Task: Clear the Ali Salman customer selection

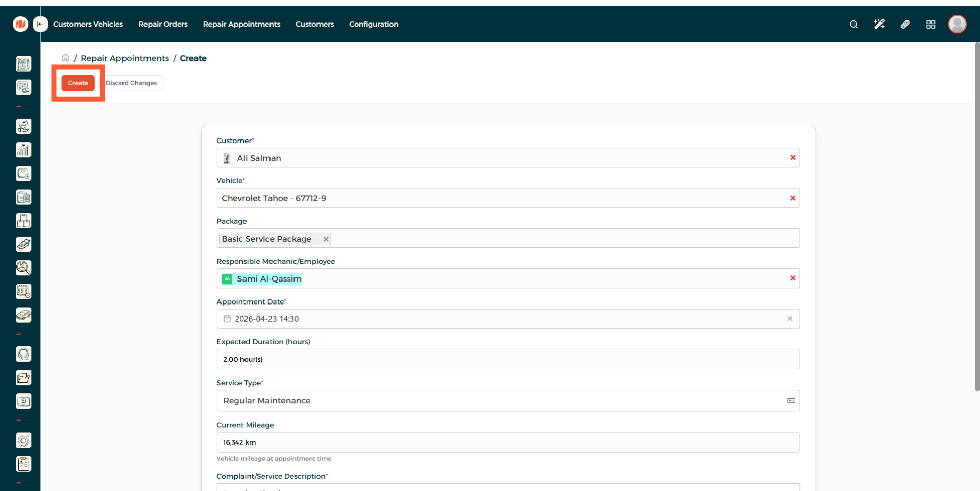Action: click(793, 158)
